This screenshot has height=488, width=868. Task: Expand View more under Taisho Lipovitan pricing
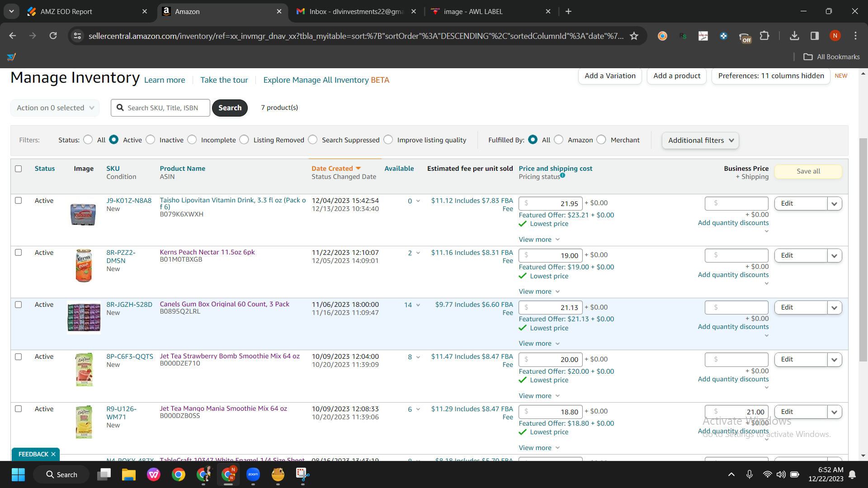point(539,239)
